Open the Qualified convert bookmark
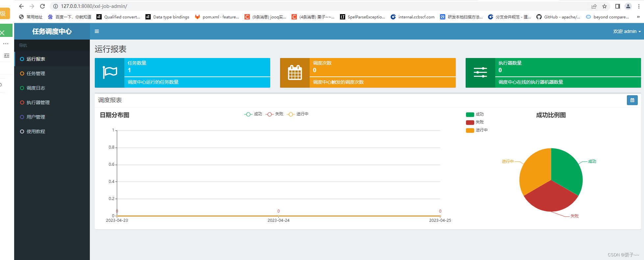 tap(118, 17)
